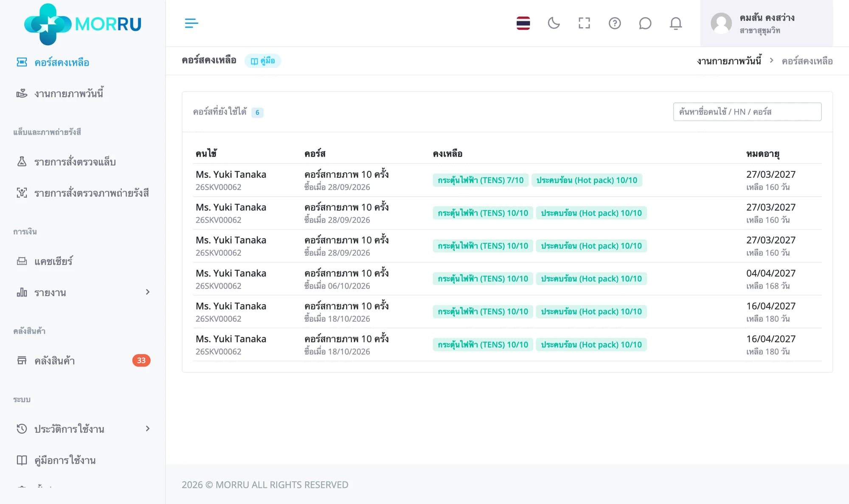Go to งานกายภาพวันนี้ breadcrumb link
Image resolution: width=849 pixels, height=504 pixels.
[729, 61]
